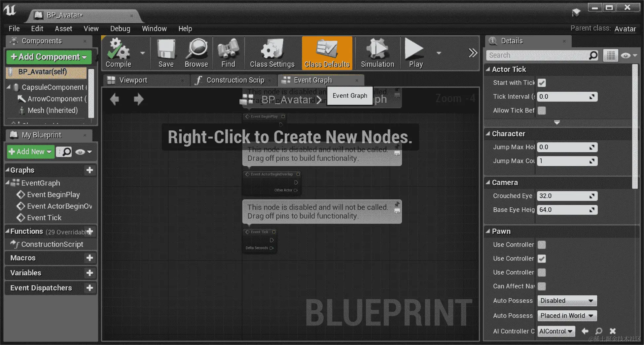This screenshot has width=644, height=345.
Task: Open Find binoculars tool
Action: point(228,53)
